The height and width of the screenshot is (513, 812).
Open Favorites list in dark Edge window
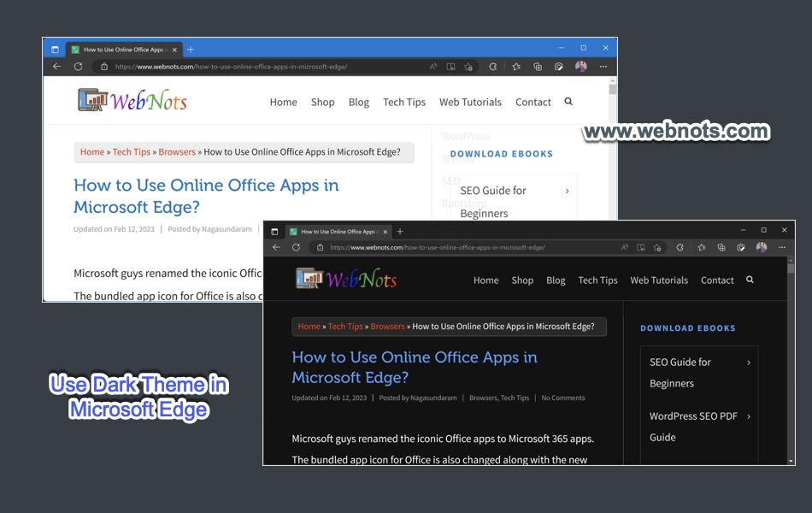702,247
